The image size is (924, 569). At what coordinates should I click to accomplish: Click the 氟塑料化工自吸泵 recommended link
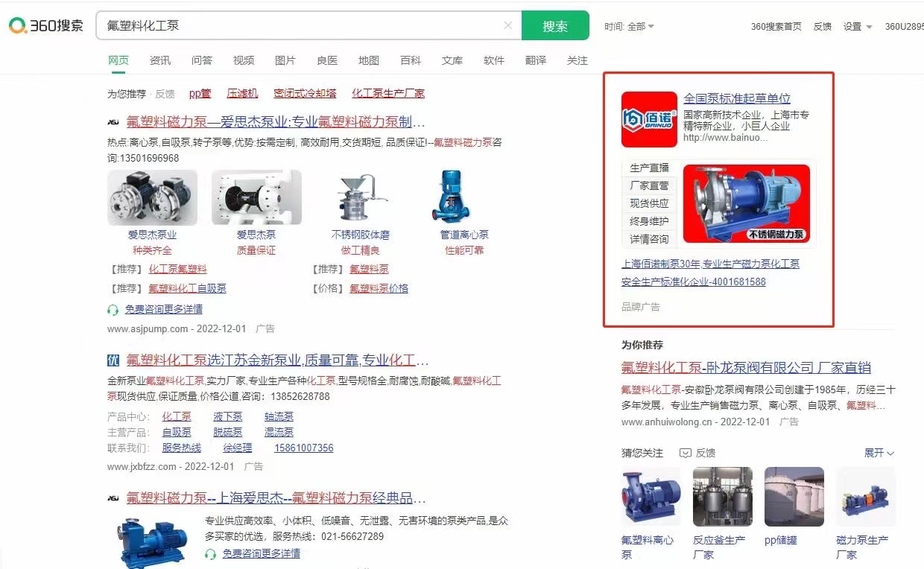[x=187, y=288]
